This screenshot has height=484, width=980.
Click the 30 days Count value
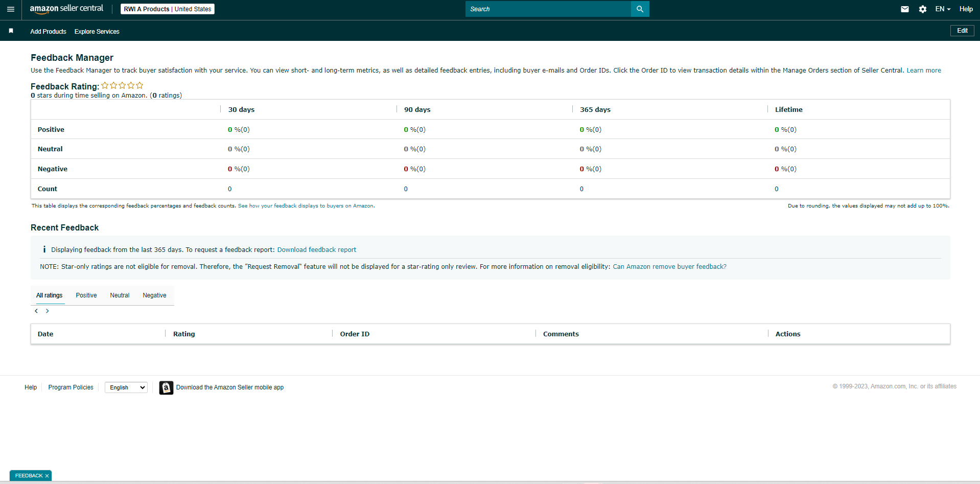(230, 189)
